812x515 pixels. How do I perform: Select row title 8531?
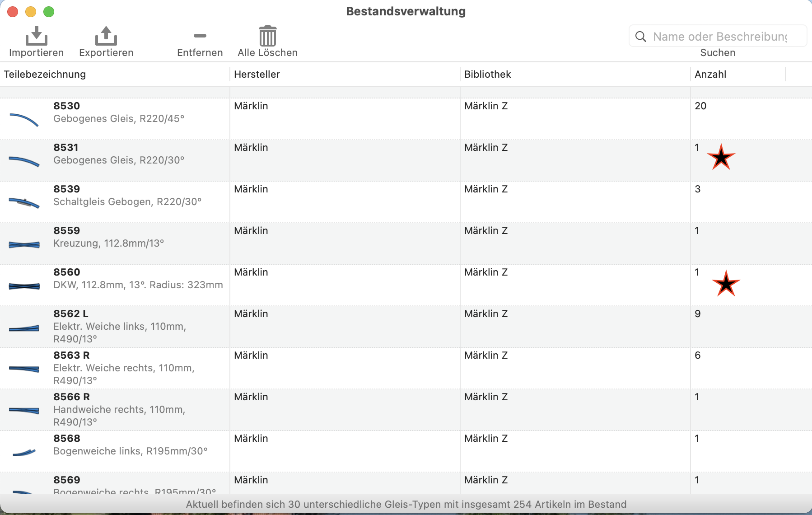tap(66, 148)
